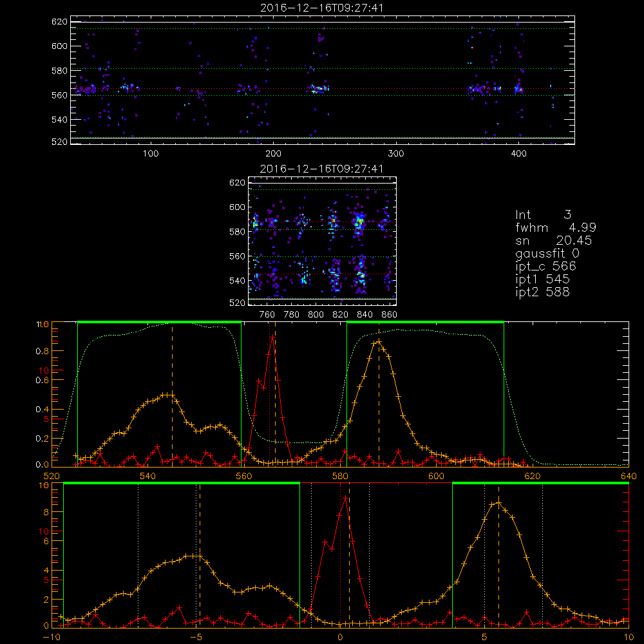Click x-axis label 5 of bottom plot
The height and width of the screenshot is (644, 644).
pyautogui.click(x=485, y=637)
